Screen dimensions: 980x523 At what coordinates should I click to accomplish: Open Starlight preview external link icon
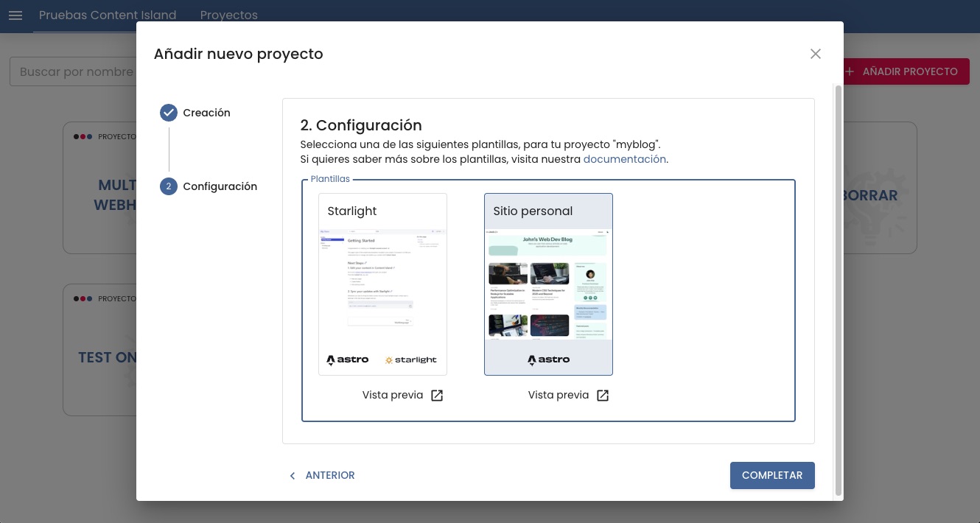tap(437, 396)
